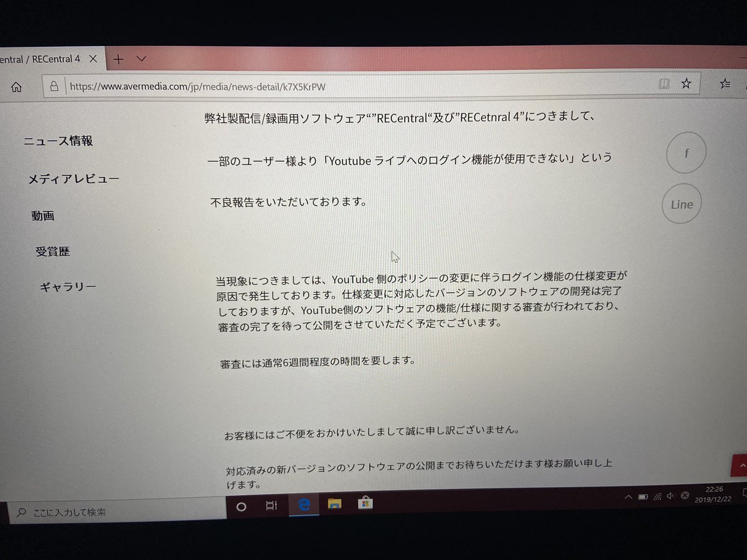Screen dimensions: 747x560
Task: Show hidden system tray icons chevron
Action: click(628, 497)
